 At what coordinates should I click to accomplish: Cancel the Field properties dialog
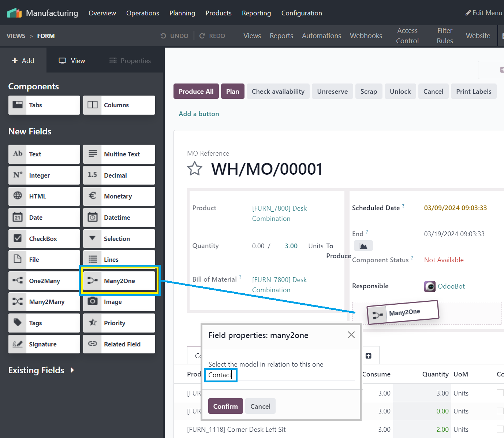pyautogui.click(x=260, y=406)
